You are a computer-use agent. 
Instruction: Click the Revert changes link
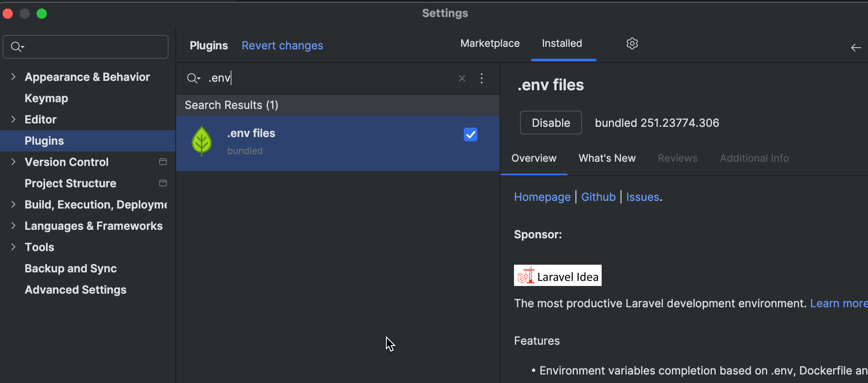pyautogui.click(x=282, y=46)
